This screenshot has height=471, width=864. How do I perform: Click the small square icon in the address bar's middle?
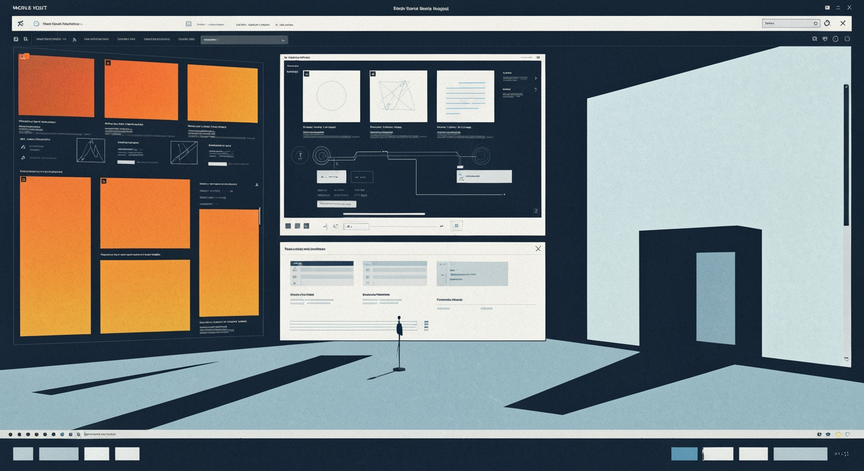[x=188, y=24]
